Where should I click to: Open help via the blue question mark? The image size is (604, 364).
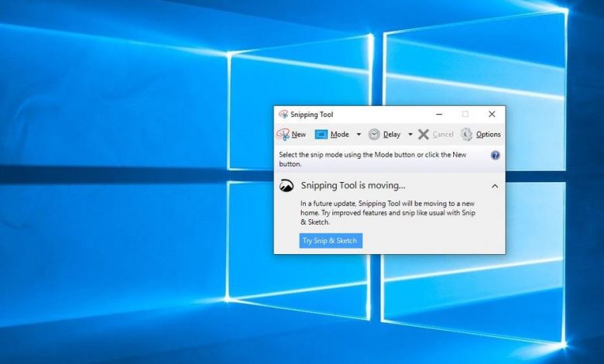496,155
